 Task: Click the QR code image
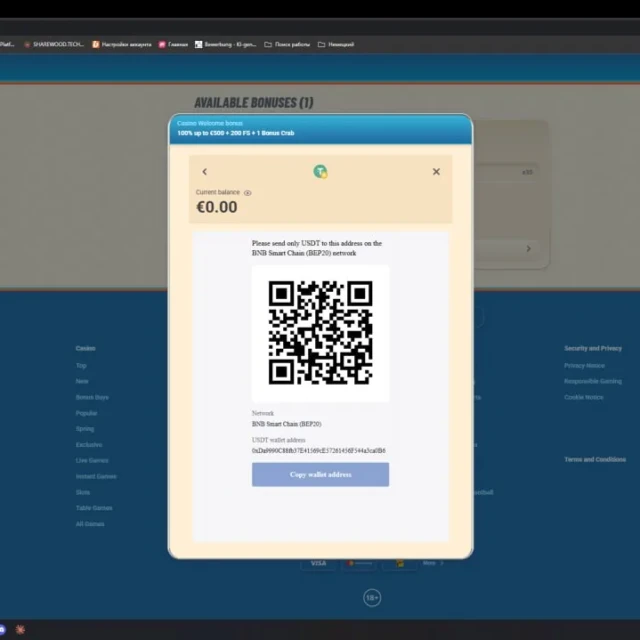point(320,333)
